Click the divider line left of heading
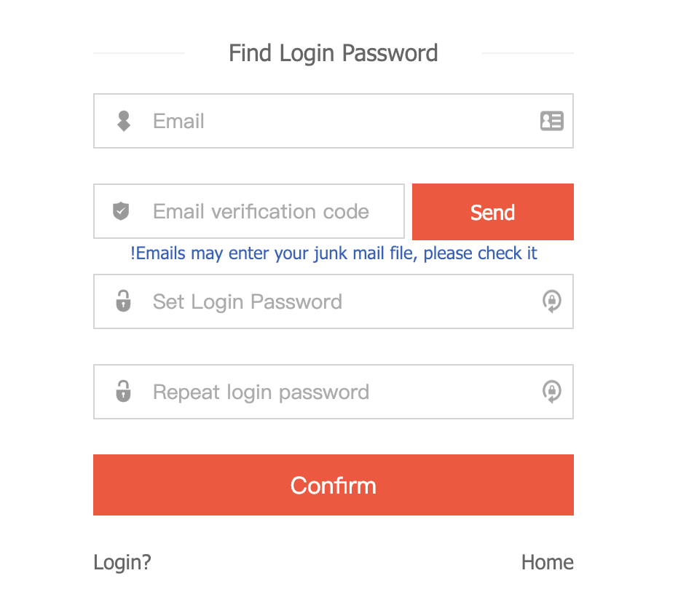Image resolution: width=686 pixels, height=616 pixels. click(x=138, y=53)
